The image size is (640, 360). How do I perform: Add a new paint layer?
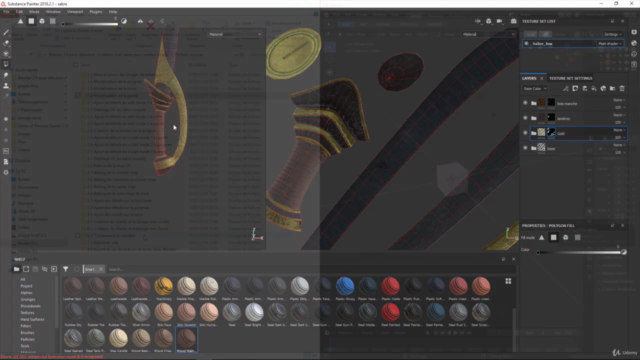click(584, 89)
